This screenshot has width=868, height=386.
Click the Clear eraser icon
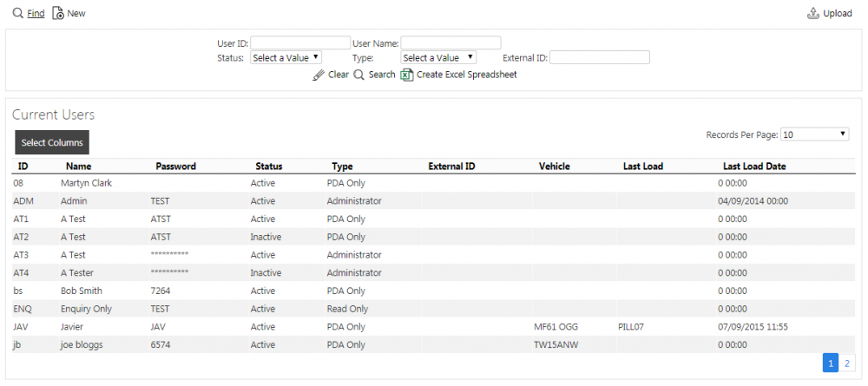pyautogui.click(x=319, y=75)
